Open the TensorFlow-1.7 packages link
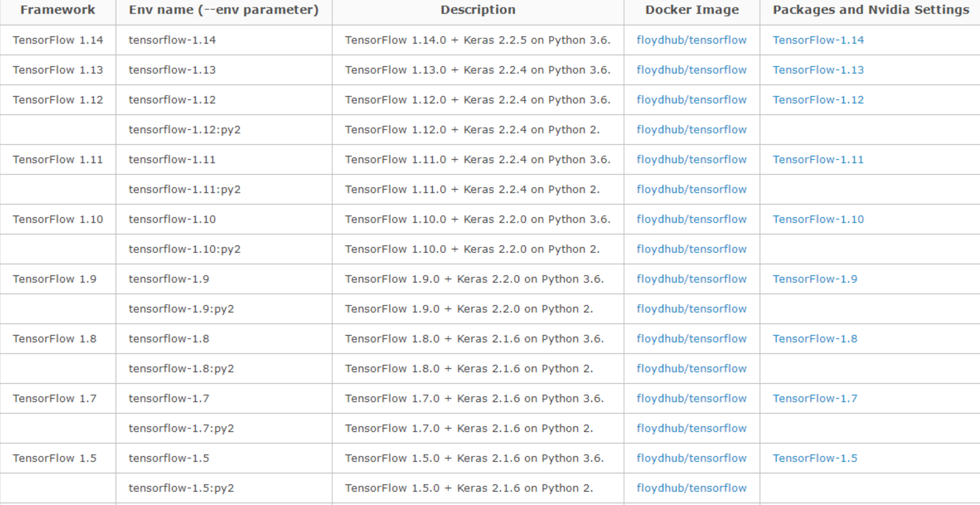The height and width of the screenshot is (505, 980). coord(815,398)
